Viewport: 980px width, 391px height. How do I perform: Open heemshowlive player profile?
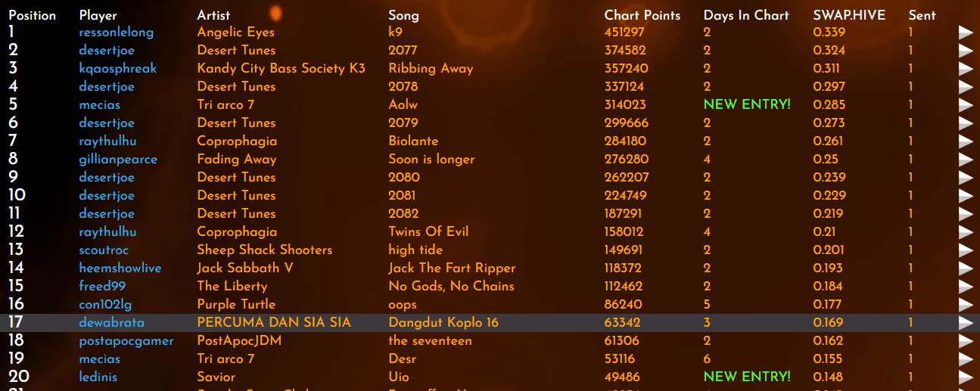tap(120, 268)
